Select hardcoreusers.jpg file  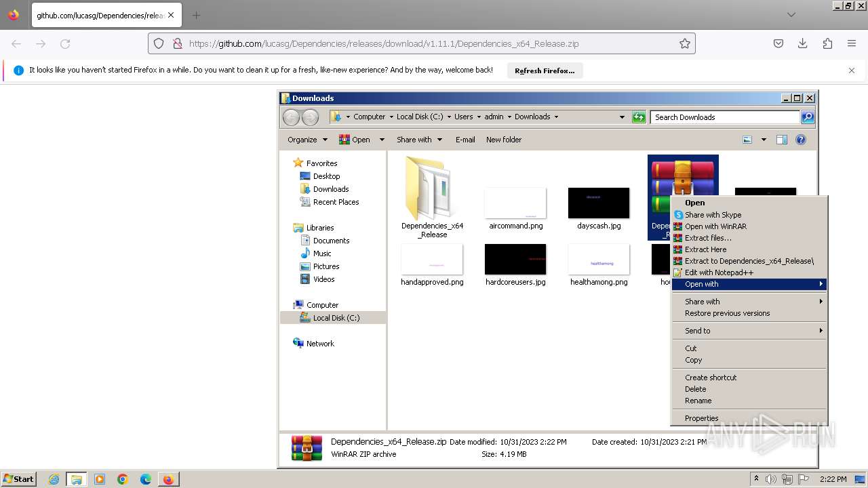515,265
